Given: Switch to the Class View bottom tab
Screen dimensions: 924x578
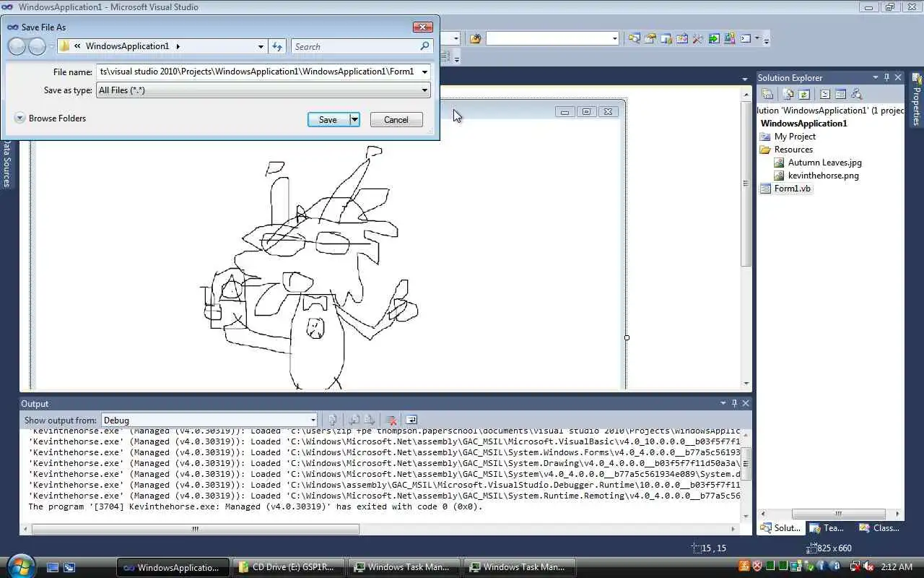Looking at the screenshot, I should (878, 528).
